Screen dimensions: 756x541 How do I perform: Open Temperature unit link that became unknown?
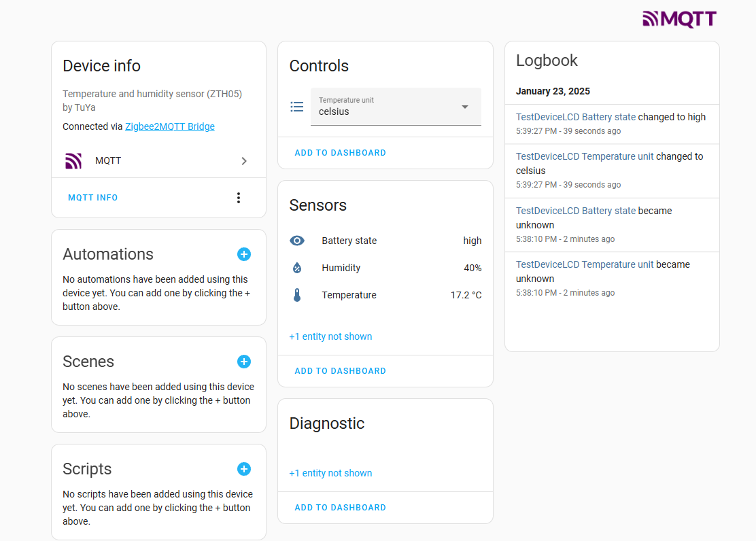click(x=585, y=264)
